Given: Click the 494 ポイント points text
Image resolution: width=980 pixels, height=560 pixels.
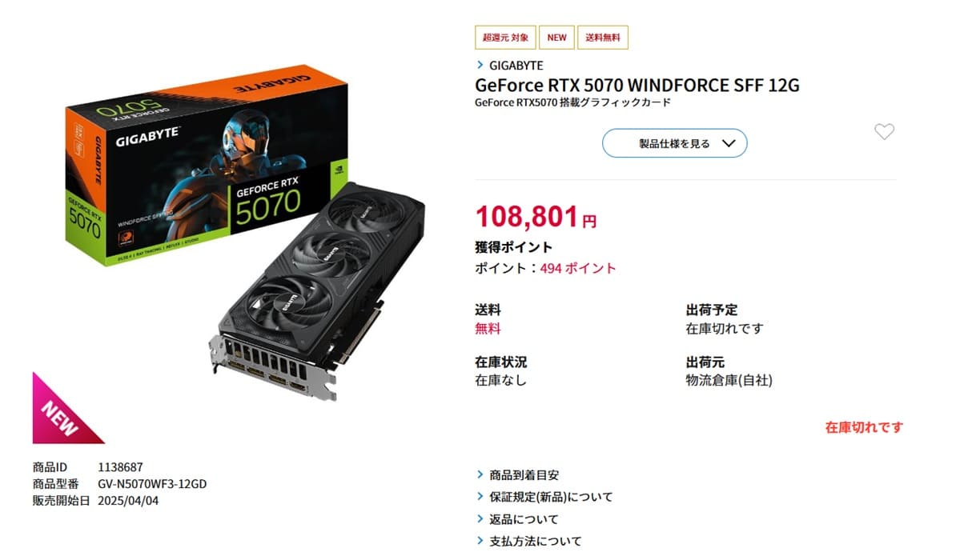Looking at the screenshot, I should [x=578, y=268].
